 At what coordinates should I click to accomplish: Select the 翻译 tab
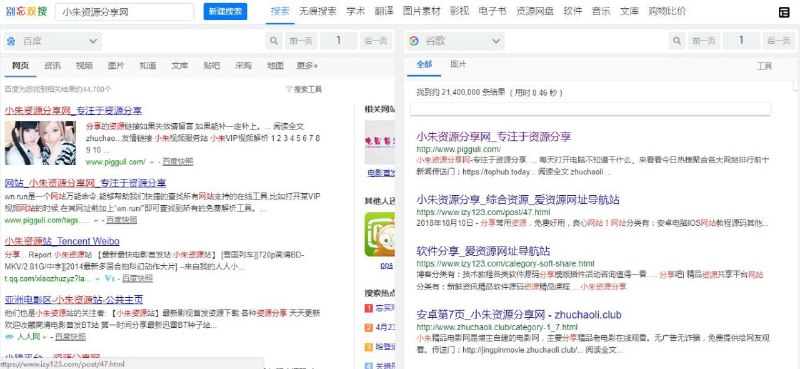click(x=384, y=11)
